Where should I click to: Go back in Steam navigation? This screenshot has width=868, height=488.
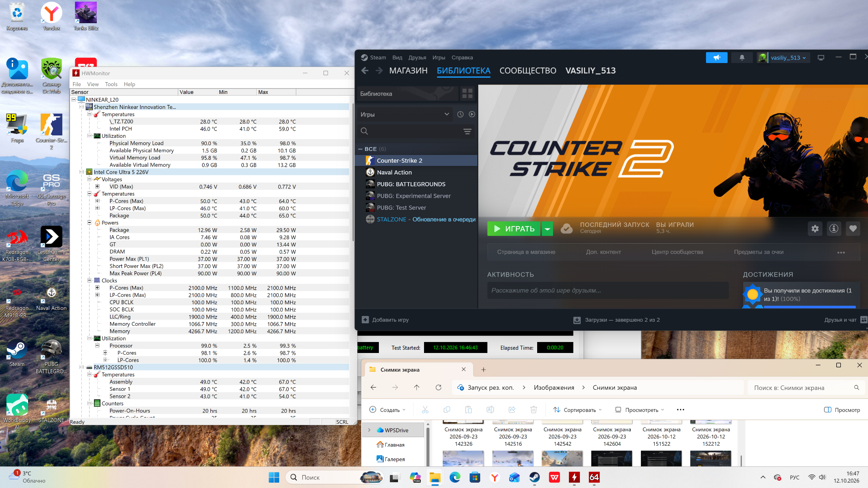[x=365, y=71]
